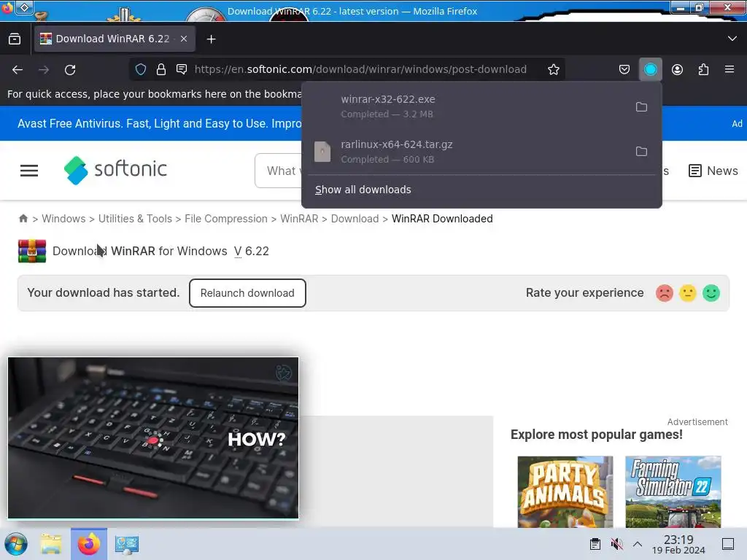Open site permissions icon in address bar
Screen dimensions: 747x560
click(182, 69)
